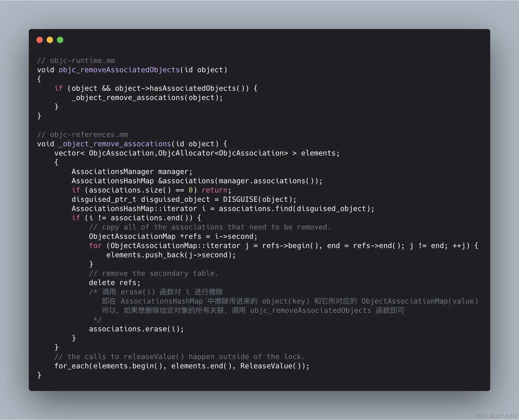Image resolution: width=519 pixels, height=420 pixels.
Task: Click the '// objc-references.mm' comment
Action: [x=82, y=135]
